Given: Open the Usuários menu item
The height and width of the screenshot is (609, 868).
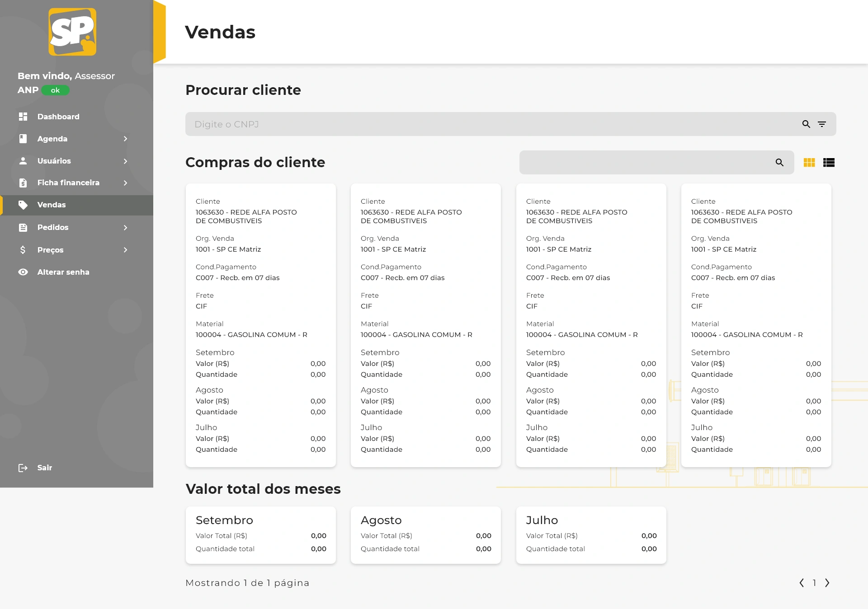Looking at the screenshot, I should (54, 161).
